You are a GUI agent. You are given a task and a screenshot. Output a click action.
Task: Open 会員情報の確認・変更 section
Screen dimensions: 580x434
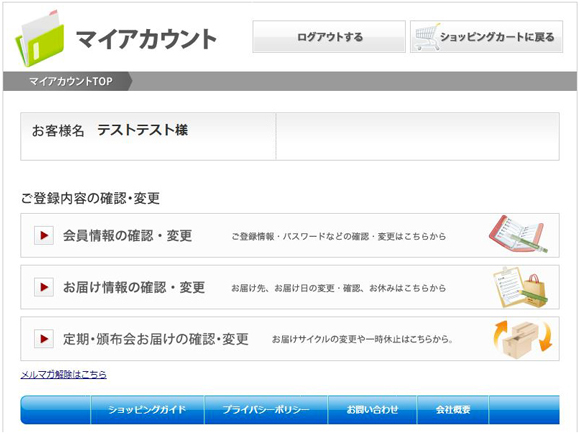[290, 235]
